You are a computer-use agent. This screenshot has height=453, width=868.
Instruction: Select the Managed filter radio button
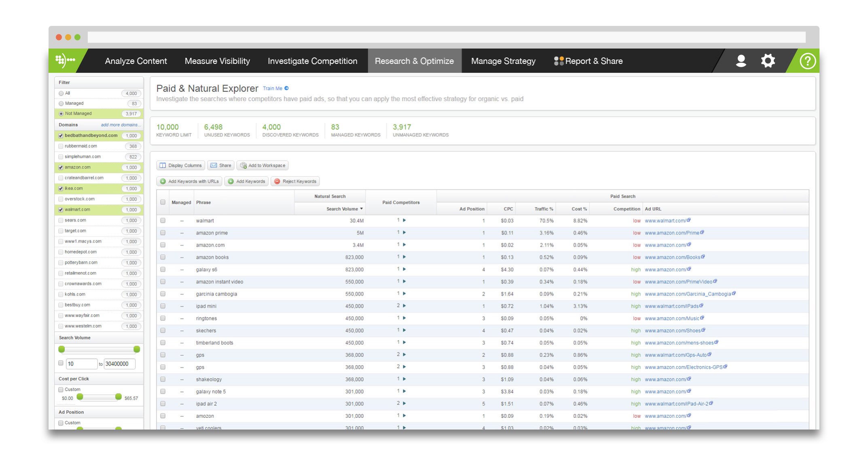coord(61,104)
